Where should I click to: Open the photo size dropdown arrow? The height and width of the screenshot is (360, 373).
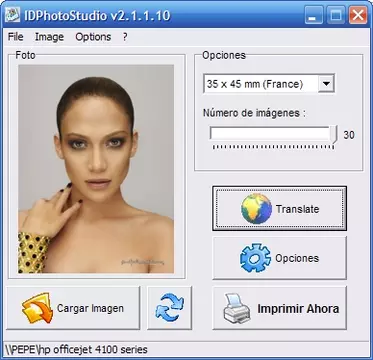(x=326, y=84)
